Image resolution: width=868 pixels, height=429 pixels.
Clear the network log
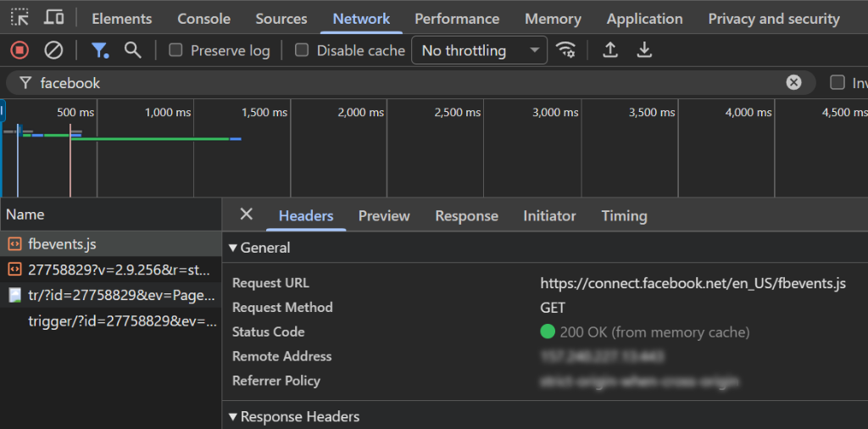click(53, 50)
